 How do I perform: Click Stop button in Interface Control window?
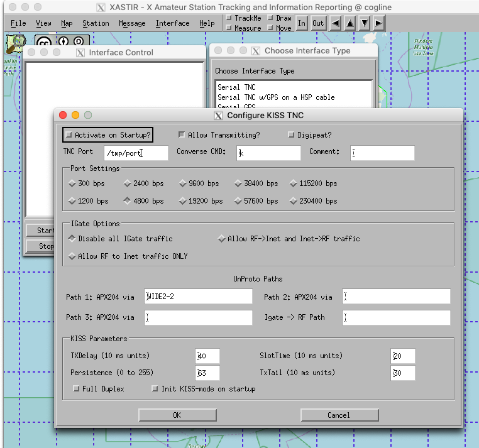41,246
